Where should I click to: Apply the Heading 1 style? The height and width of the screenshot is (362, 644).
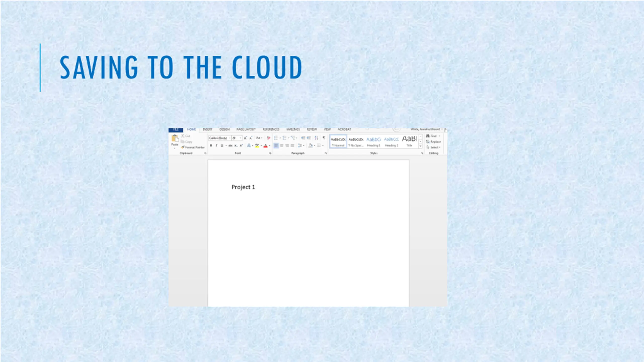pyautogui.click(x=374, y=142)
